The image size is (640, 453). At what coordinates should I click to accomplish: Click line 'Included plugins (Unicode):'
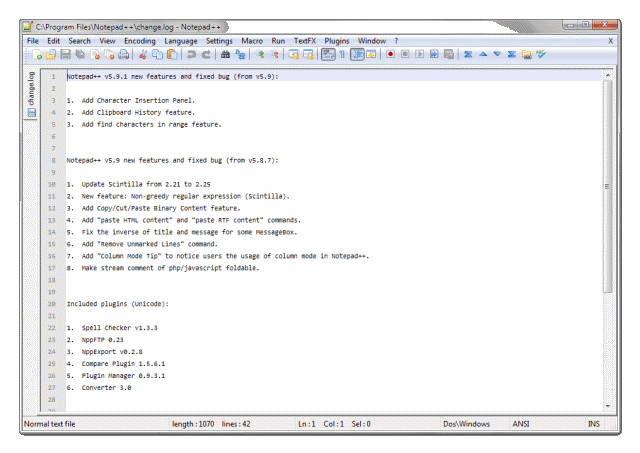tap(118, 304)
